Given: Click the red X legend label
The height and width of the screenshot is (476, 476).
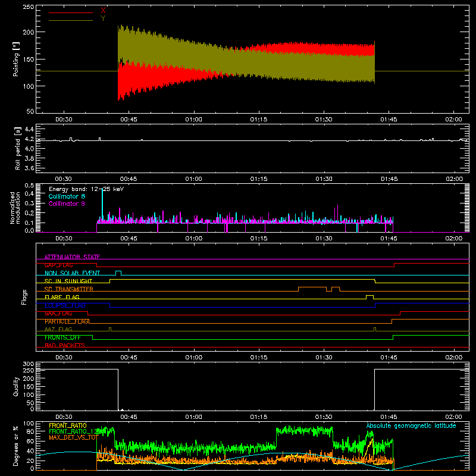Looking at the screenshot, I should coord(103,11).
